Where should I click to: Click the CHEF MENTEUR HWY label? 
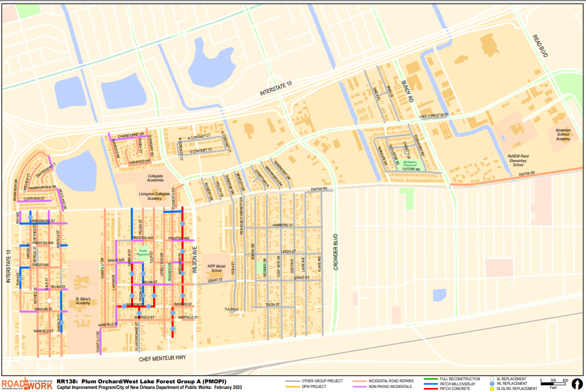point(162,358)
